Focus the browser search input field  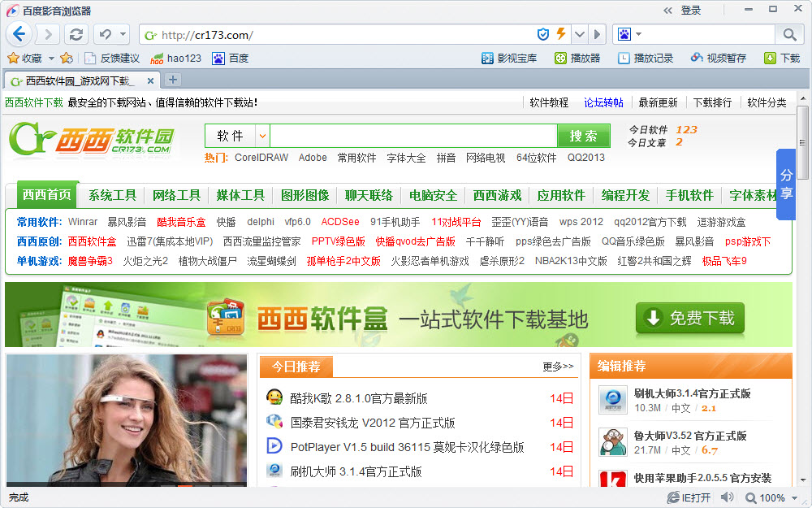tap(708, 35)
